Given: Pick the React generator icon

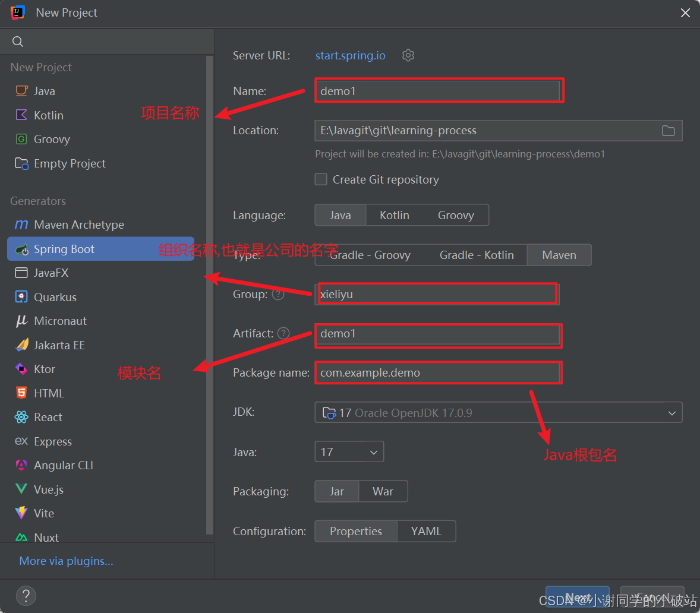Looking at the screenshot, I should coord(21,417).
